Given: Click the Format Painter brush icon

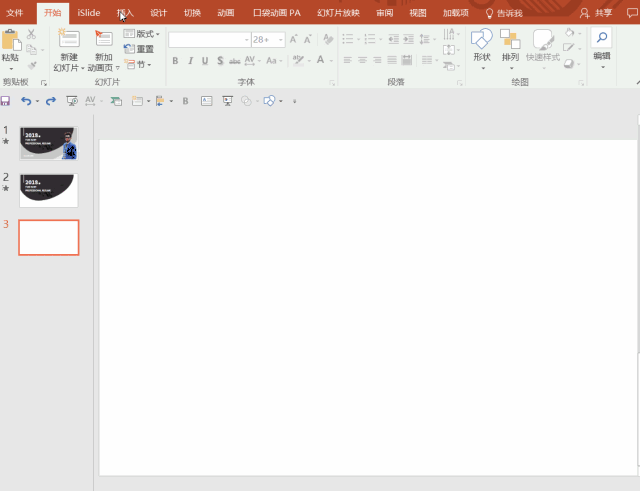Looking at the screenshot, I should [x=32, y=65].
